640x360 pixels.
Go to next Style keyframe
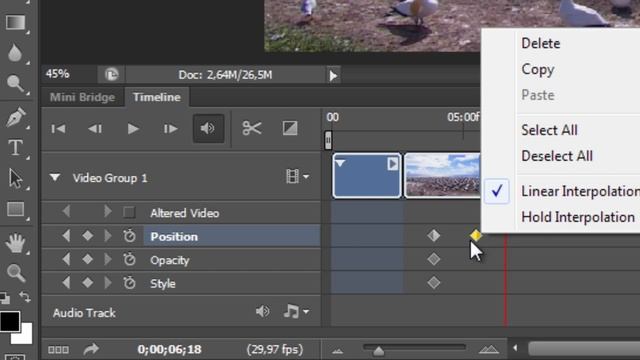[108, 282]
